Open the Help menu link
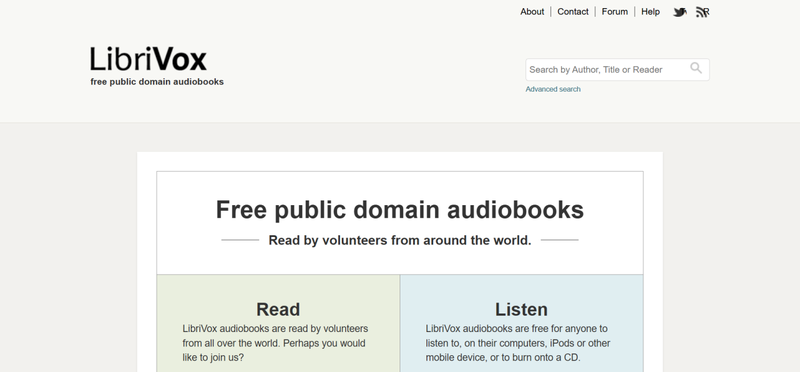 tap(651, 11)
